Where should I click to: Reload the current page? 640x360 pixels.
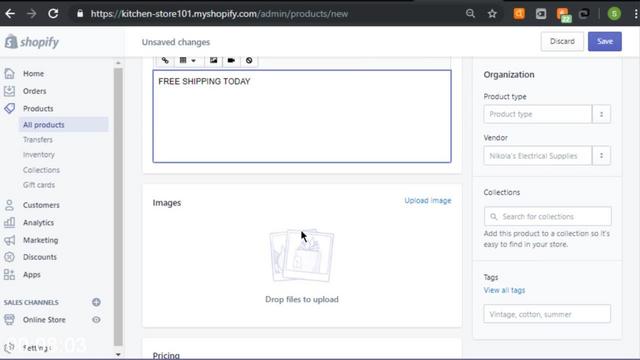click(x=53, y=13)
